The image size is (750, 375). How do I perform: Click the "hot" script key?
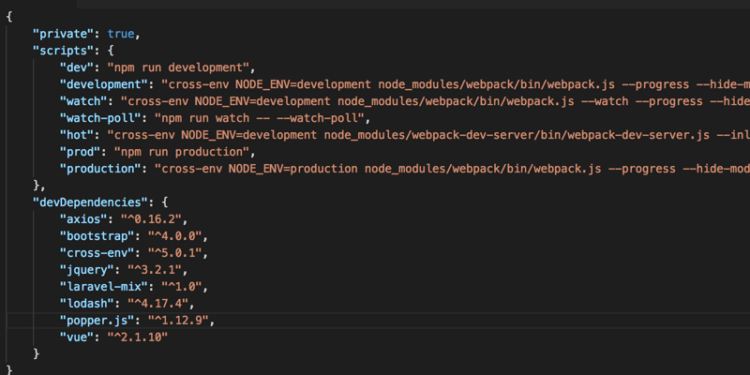point(77,135)
